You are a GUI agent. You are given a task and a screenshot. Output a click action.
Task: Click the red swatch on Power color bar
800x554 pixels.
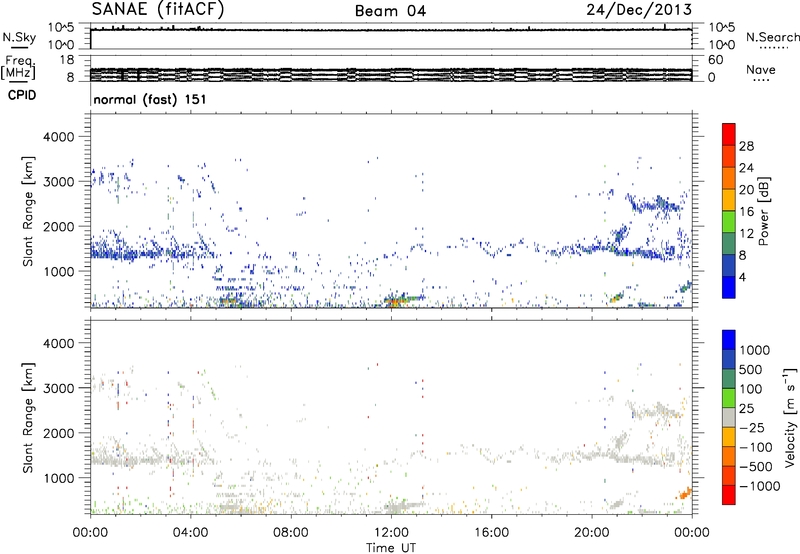point(729,134)
